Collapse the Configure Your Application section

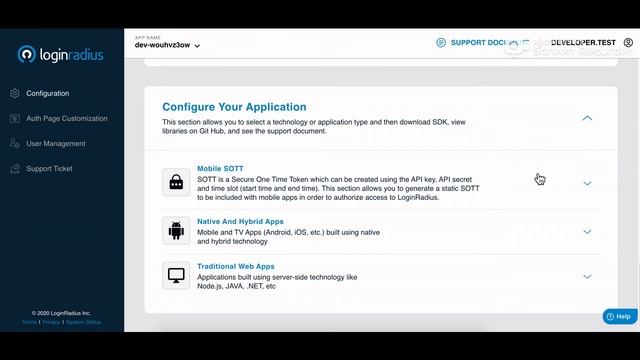[587, 118]
